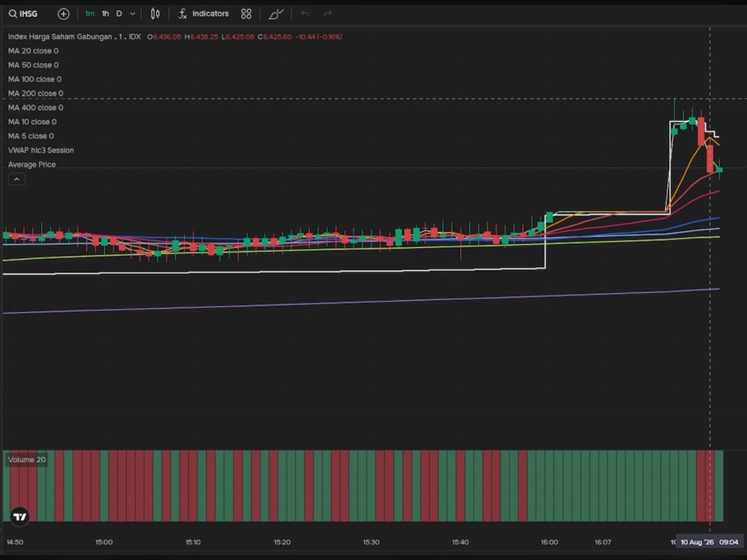Select the MA 200 close 0 indicator

tap(35, 93)
